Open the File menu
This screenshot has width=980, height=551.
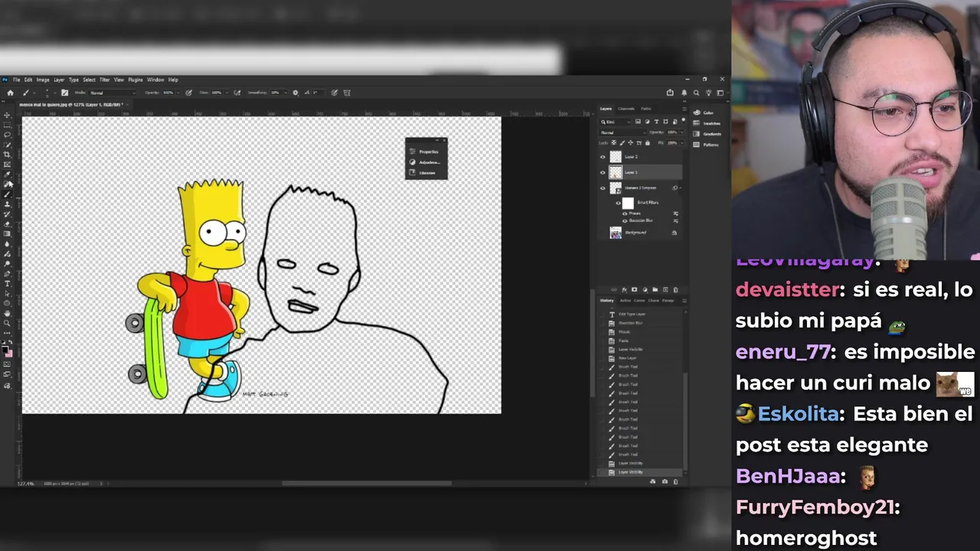[16, 80]
